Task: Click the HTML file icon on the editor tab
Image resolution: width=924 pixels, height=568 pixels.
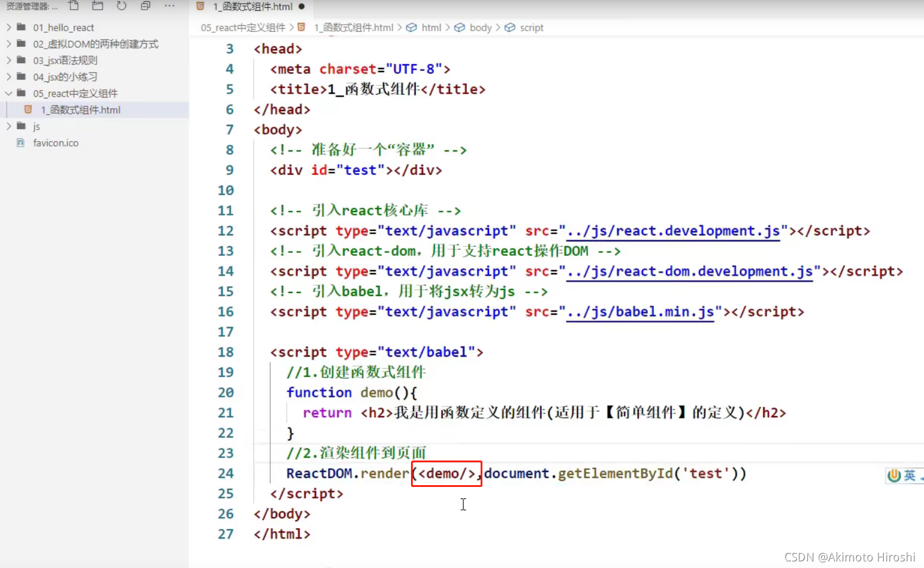Action: pos(200,7)
